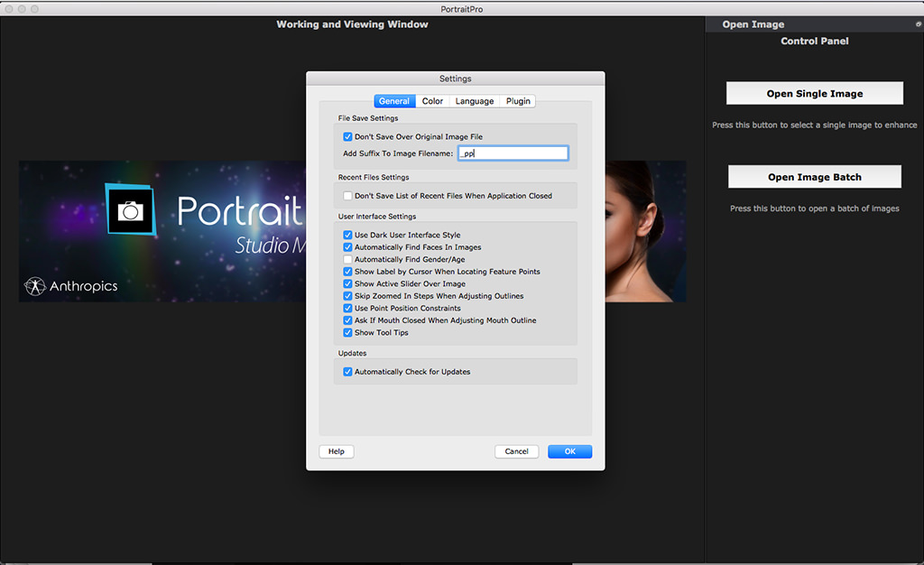Click 'Press this button to select a single image' text

click(815, 125)
